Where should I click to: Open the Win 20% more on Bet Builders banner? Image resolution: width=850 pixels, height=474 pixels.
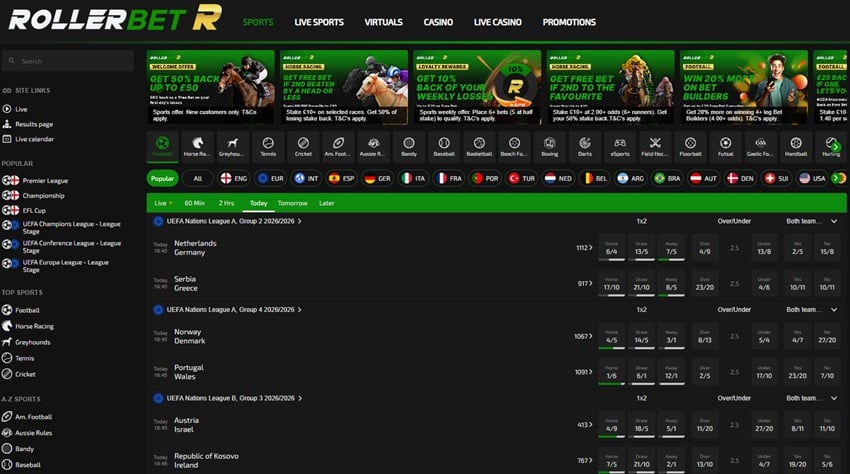[x=744, y=87]
